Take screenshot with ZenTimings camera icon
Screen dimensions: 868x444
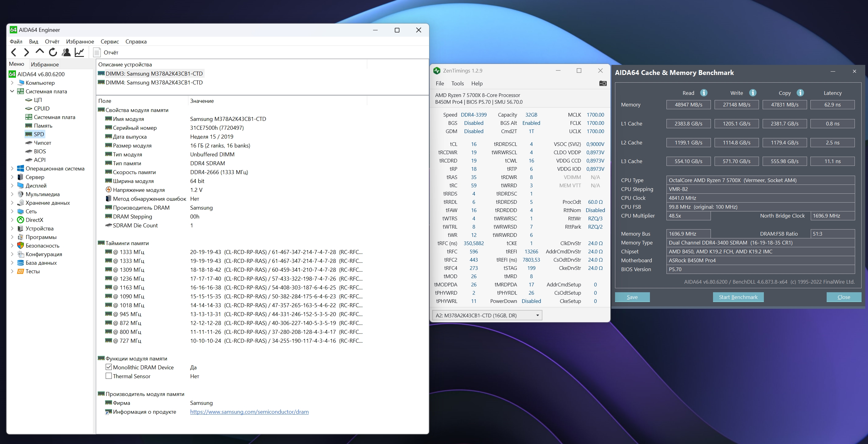[603, 83]
